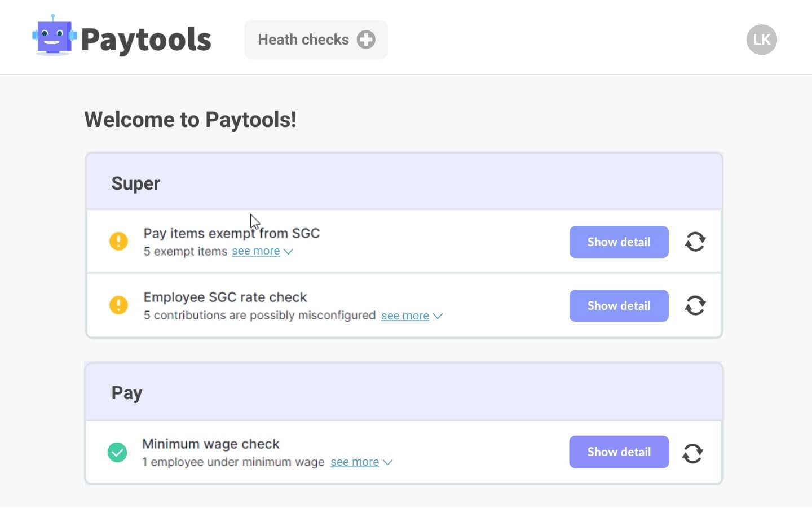This screenshot has height=508, width=812.
Task: Click the Paytools robot logo
Action: 53,37
